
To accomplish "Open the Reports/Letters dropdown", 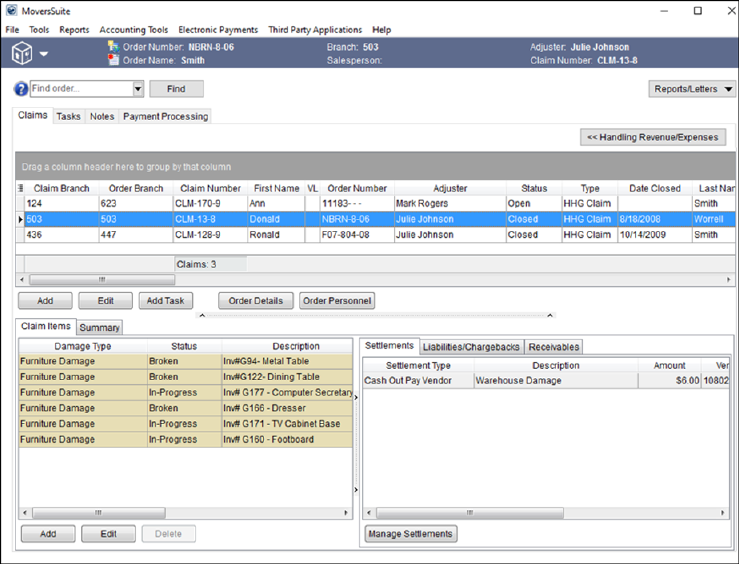I will click(692, 89).
